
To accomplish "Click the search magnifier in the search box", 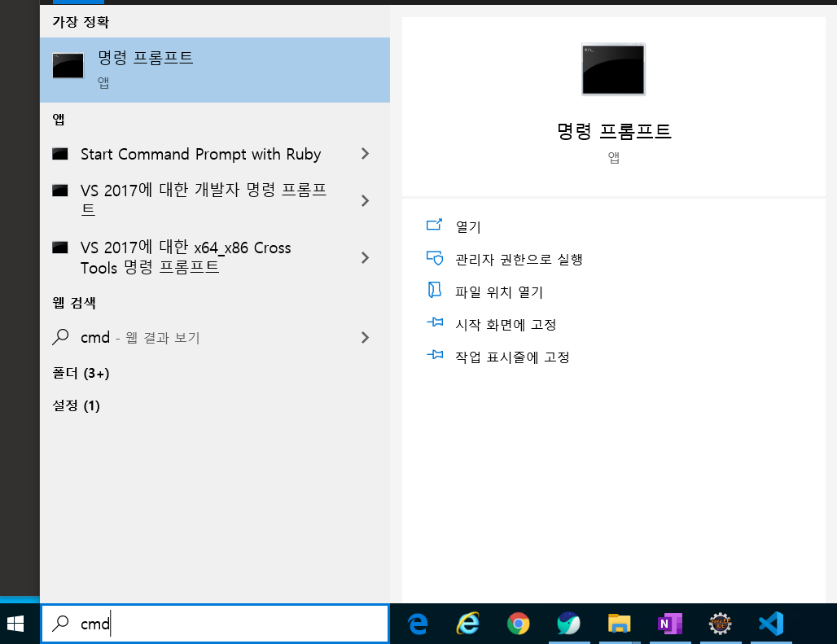I will [60, 623].
